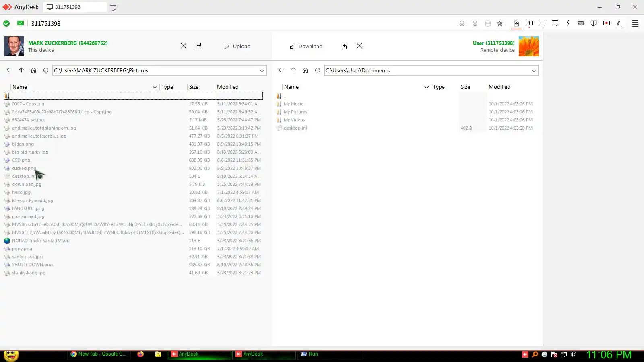
Task: Expand the remote path dropdown
Action: coord(534,71)
